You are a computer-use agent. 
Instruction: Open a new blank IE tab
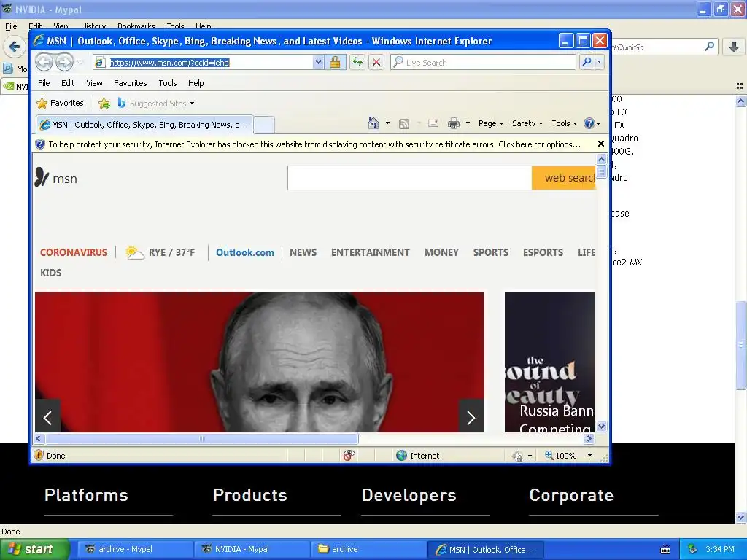tap(264, 125)
